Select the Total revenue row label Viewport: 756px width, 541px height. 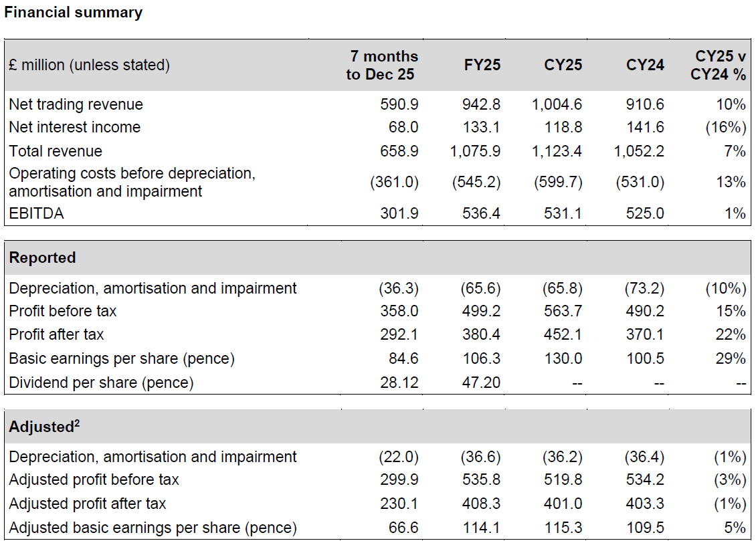click(56, 151)
